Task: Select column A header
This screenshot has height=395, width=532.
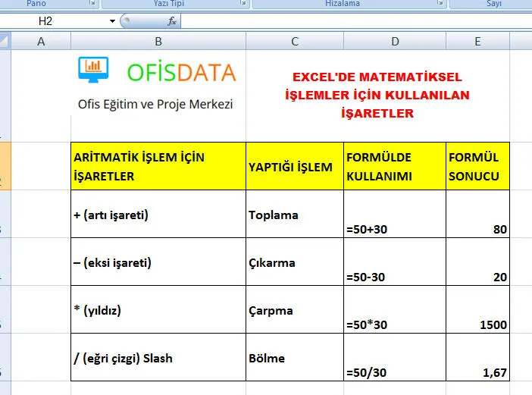Action: coord(41,42)
